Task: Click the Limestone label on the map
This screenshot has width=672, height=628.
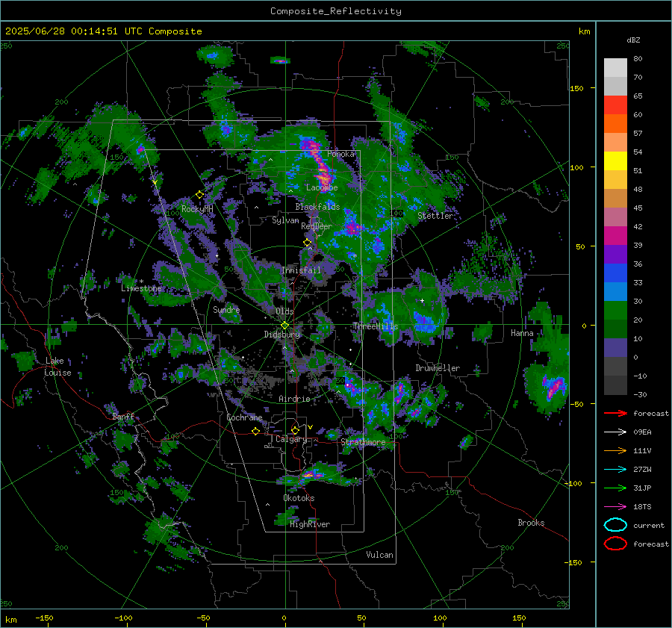Action: 141,288
